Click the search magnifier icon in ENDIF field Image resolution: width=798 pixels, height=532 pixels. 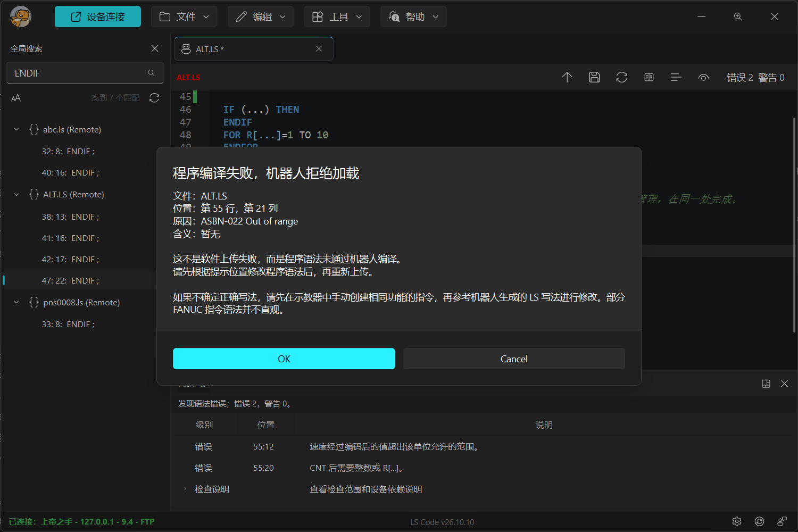[x=151, y=73]
